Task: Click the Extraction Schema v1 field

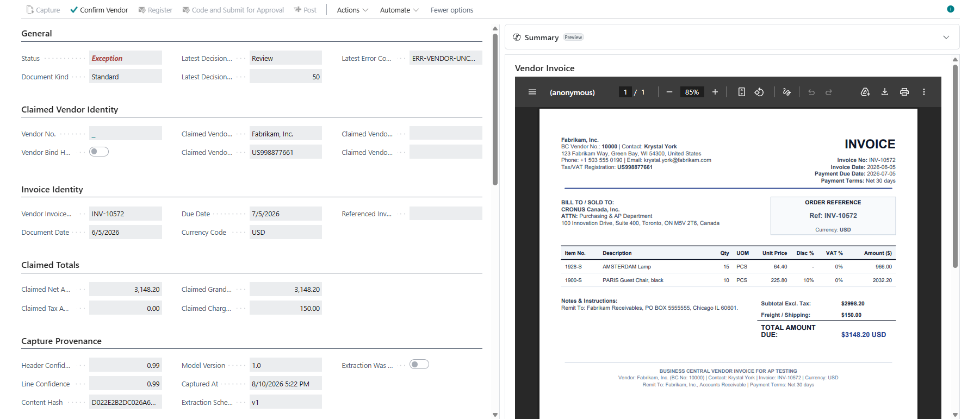Action: tap(286, 402)
